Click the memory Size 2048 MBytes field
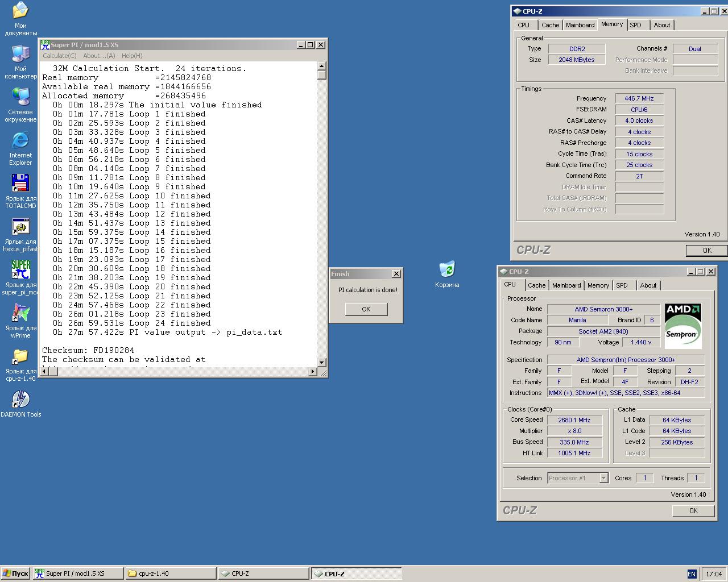Image resolution: width=728 pixels, height=582 pixels. 577,60
